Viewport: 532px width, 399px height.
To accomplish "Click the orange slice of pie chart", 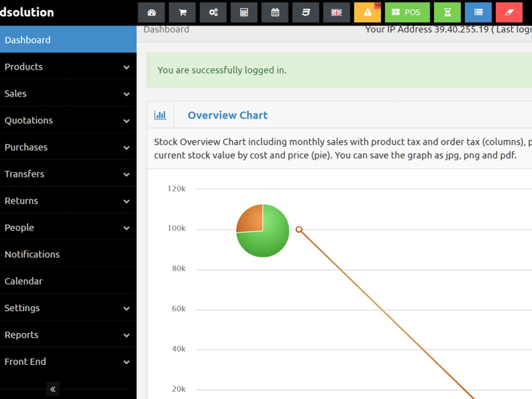I will [x=253, y=221].
